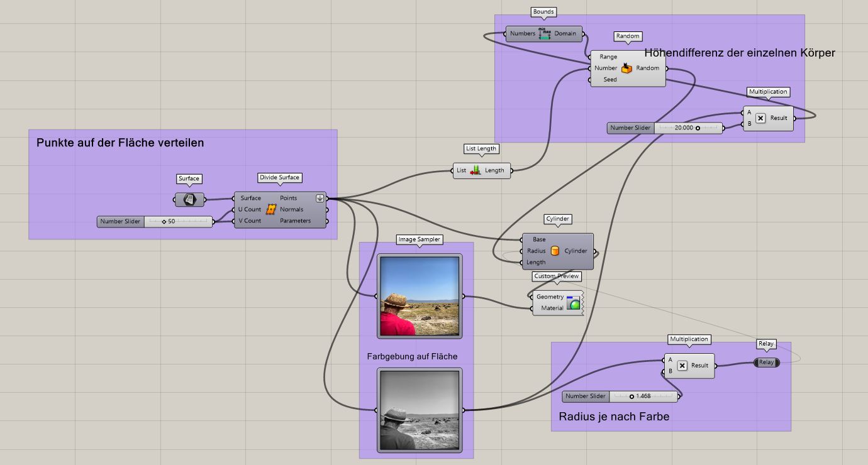The height and width of the screenshot is (465, 868).
Task: Click the Number Slider name label near 20.000
Action: [x=630, y=128]
